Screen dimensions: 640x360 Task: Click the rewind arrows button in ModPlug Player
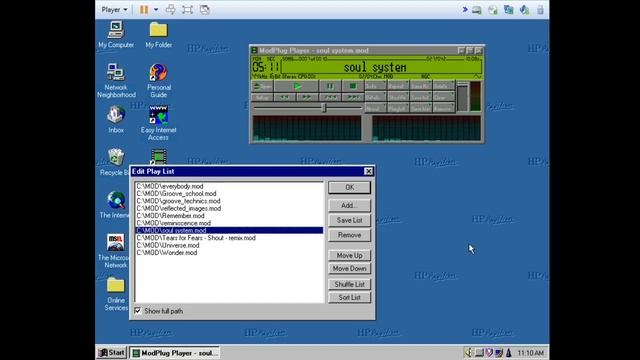(284, 98)
